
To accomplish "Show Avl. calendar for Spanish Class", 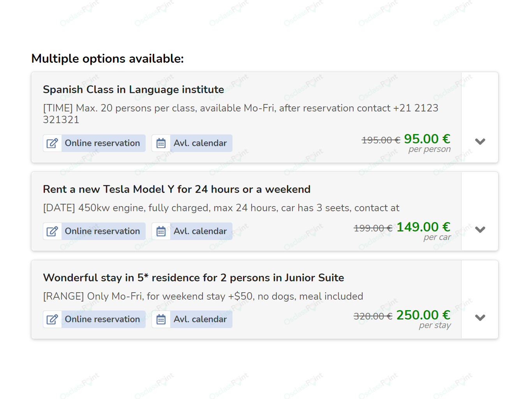I will point(192,143).
